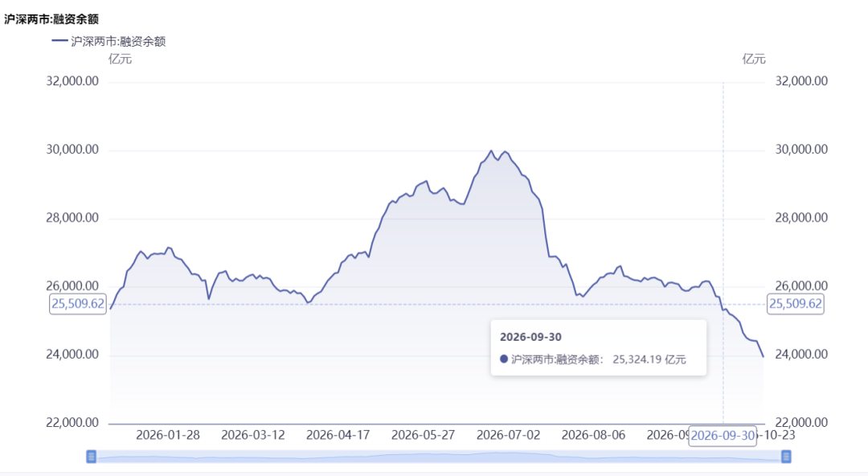Click the right 30,000.00 y-axis label

click(801, 150)
